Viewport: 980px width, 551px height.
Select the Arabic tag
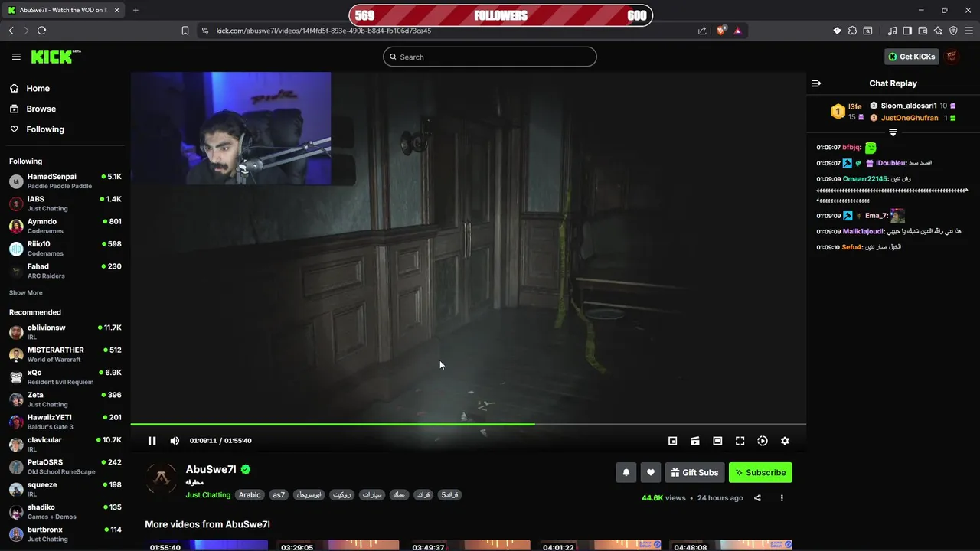click(x=250, y=495)
